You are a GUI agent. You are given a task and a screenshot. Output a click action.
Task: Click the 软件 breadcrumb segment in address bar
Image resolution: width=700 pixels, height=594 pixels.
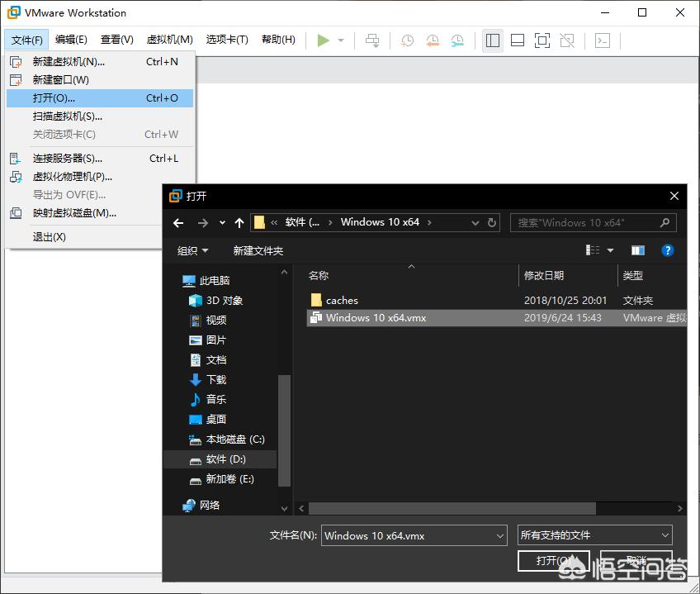[302, 222]
